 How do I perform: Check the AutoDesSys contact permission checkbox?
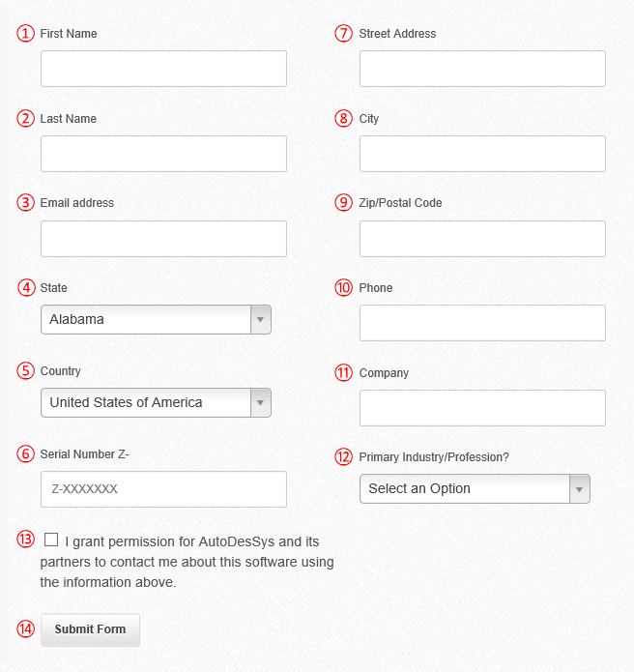pos(51,540)
